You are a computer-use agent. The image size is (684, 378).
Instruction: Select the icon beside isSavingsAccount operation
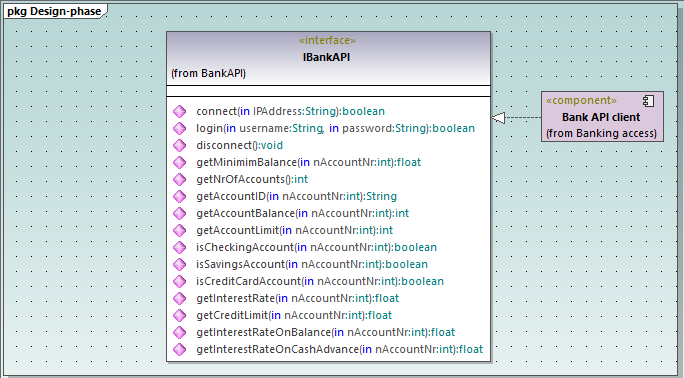[x=179, y=264]
